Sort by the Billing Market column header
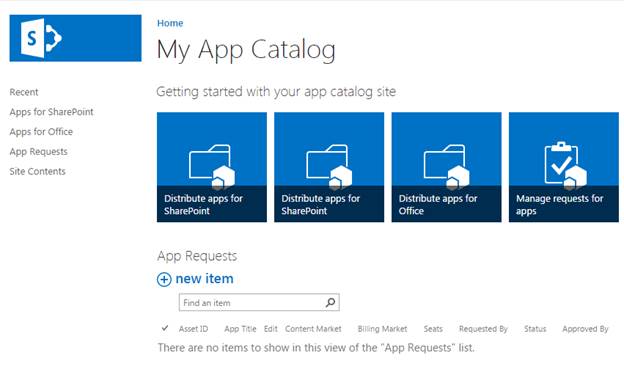624x372 pixels. point(382,329)
